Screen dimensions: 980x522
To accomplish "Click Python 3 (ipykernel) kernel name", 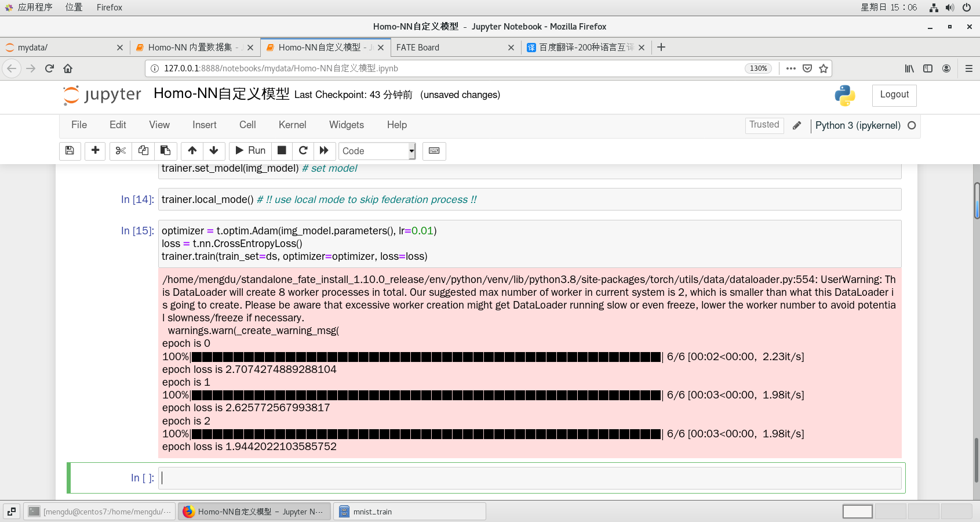I will pyautogui.click(x=858, y=125).
